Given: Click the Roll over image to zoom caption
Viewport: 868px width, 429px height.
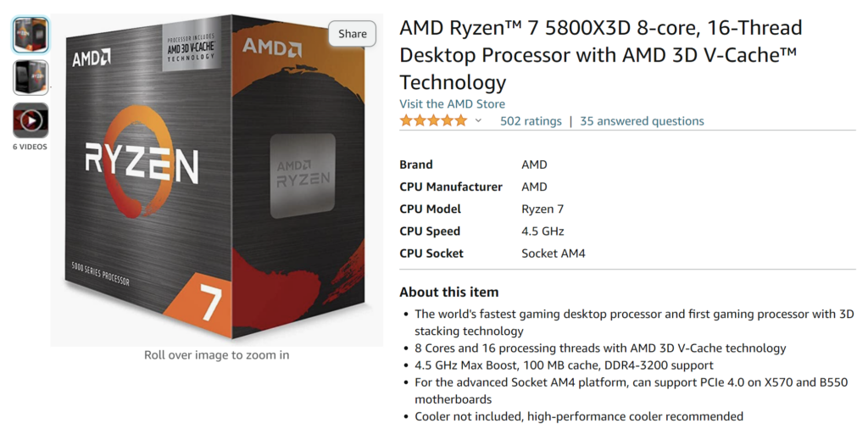Looking at the screenshot, I should coord(216,355).
